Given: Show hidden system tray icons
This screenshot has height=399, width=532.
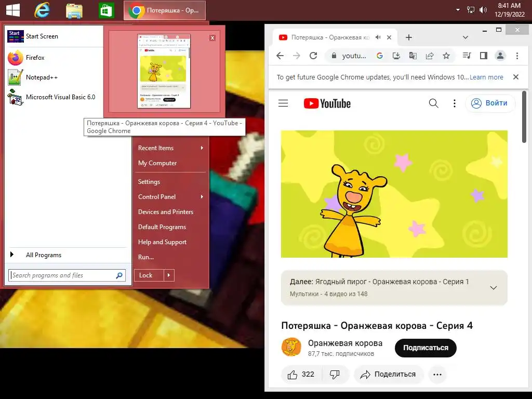Looking at the screenshot, I should [458, 10].
